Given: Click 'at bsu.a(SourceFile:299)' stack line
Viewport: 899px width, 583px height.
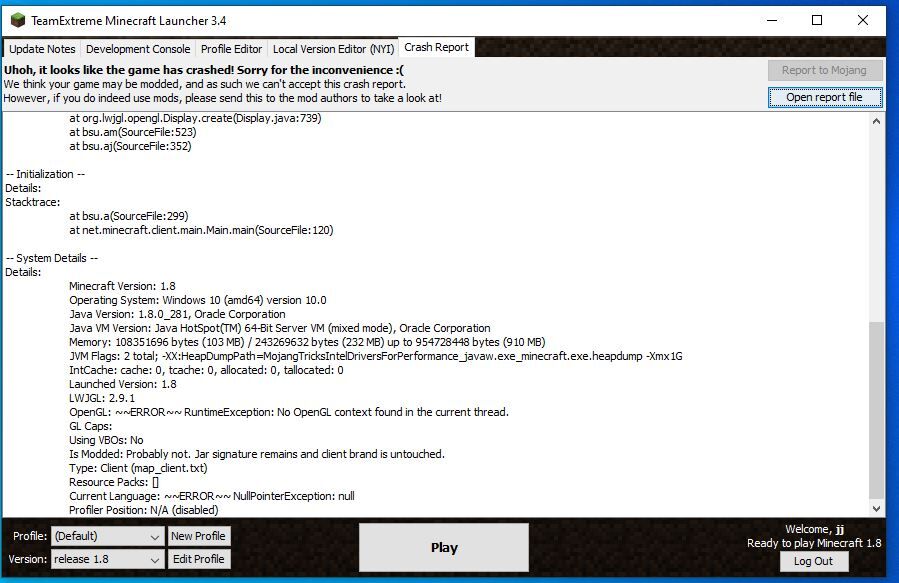Looking at the screenshot, I should (129, 216).
